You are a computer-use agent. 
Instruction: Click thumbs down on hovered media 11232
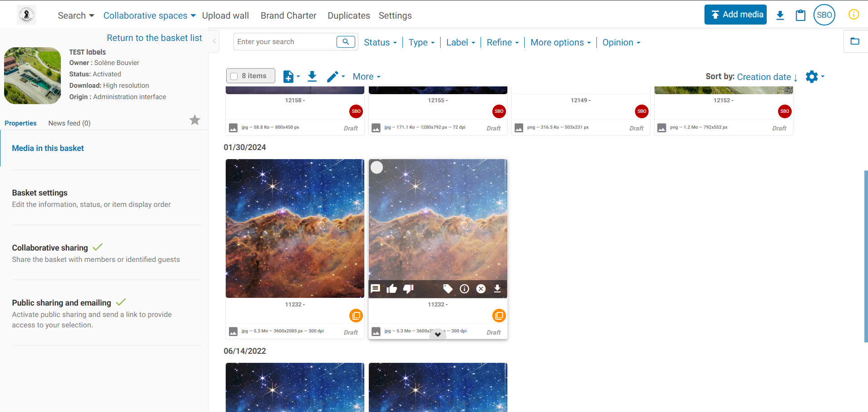408,289
